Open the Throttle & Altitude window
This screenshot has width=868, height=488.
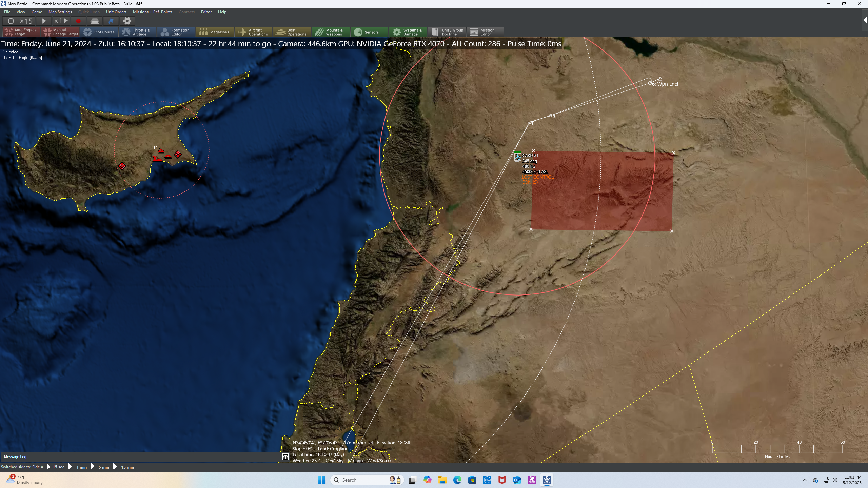[x=137, y=32]
